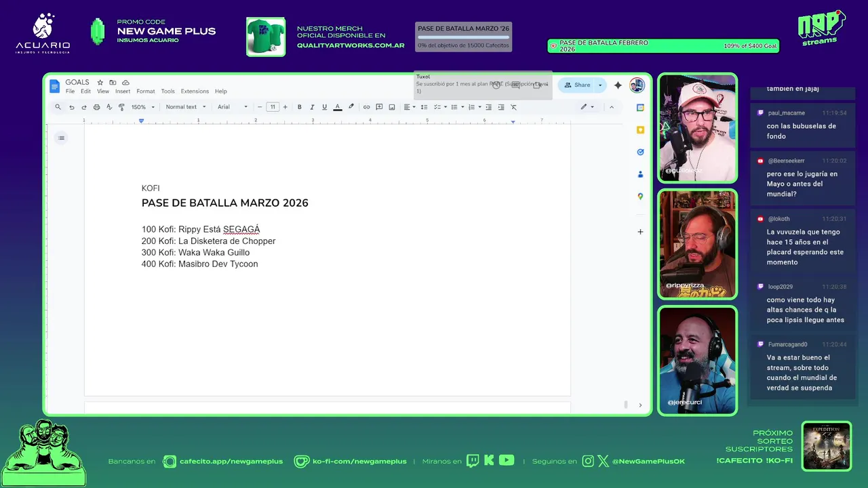Click the Clear formatting icon
Image resolution: width=868 pixels, height=488 pixels.
coord(513,107)
